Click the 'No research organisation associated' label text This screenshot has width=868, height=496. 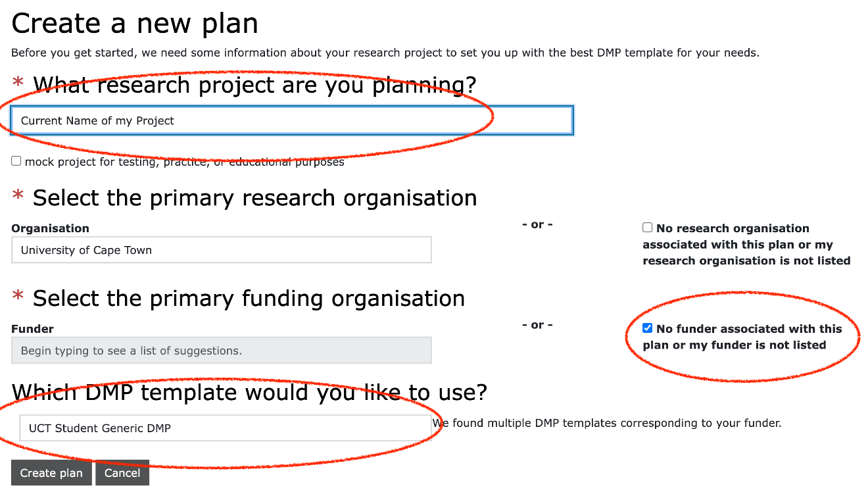pos(746,245)
